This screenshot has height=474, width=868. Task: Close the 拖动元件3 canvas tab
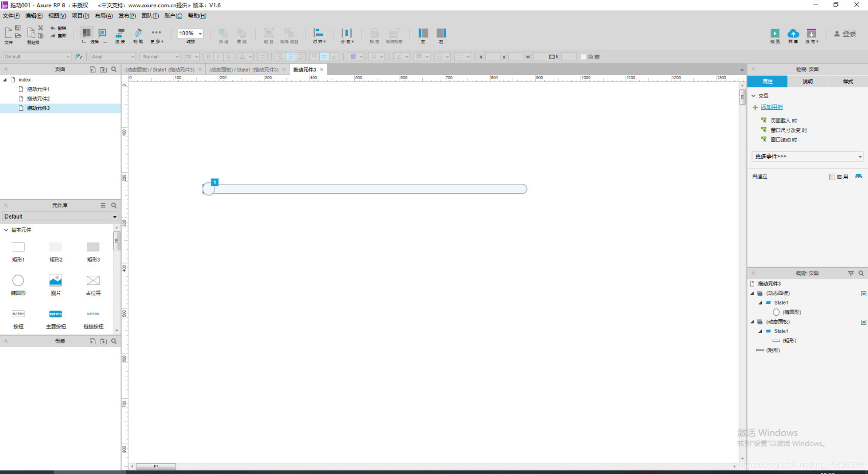point(322,69)
